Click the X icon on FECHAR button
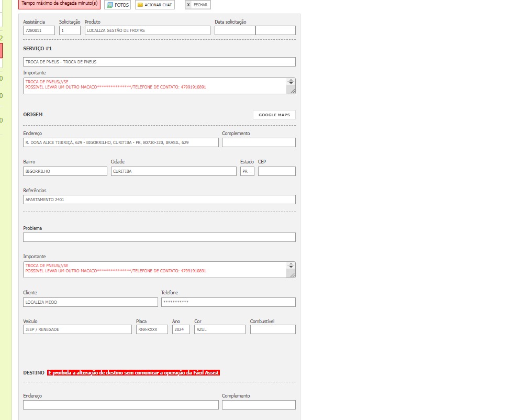The width and height of the screenshot is (513, 420). click(188, 5)
